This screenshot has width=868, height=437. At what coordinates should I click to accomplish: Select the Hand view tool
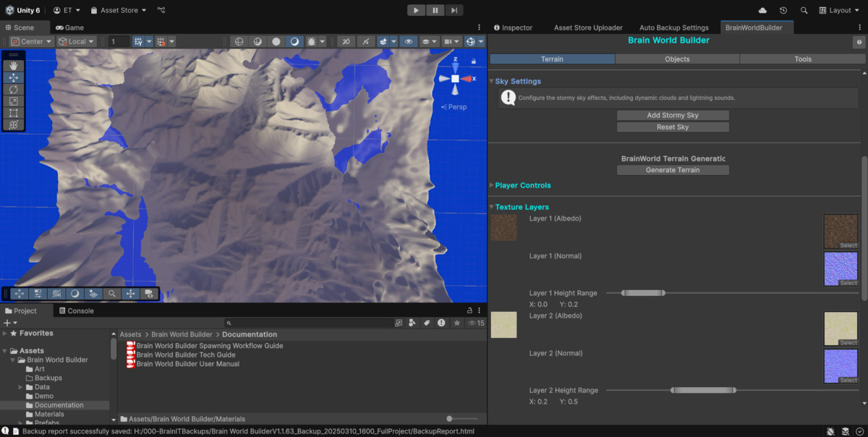tap(13, 66)
